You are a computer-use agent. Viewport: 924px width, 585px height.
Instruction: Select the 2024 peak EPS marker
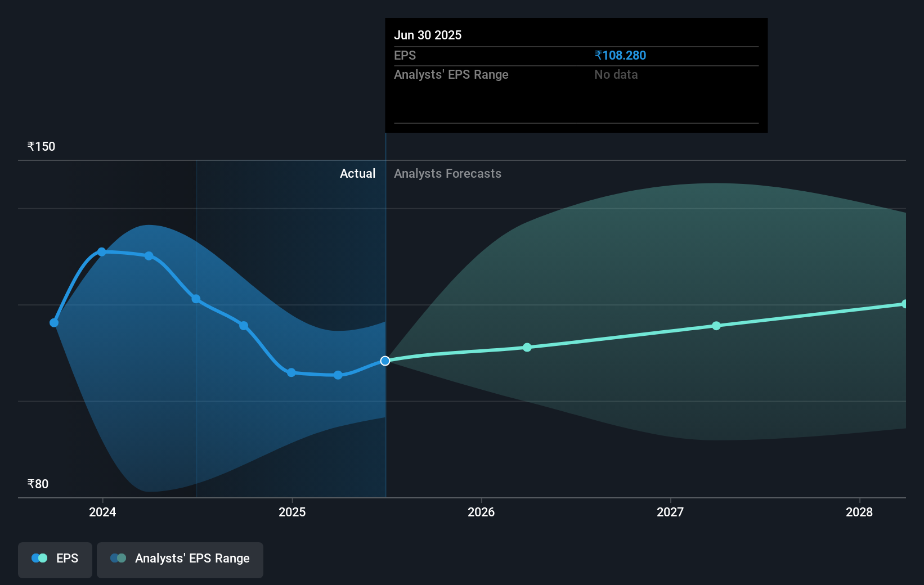coord(102,251)
